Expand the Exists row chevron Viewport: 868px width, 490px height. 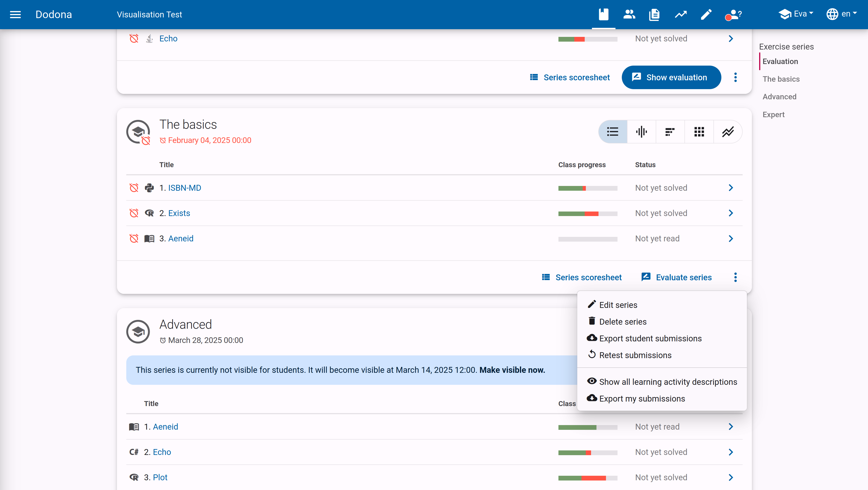tap(730, 213)
